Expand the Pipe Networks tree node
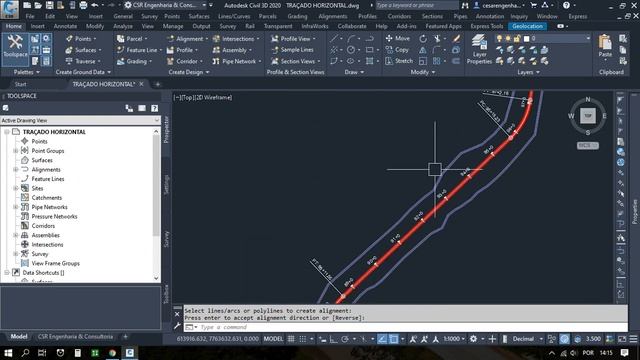Image resolution: width=640 pixels, height=360 pixels. pyautogui.click(x=16, y=207)
